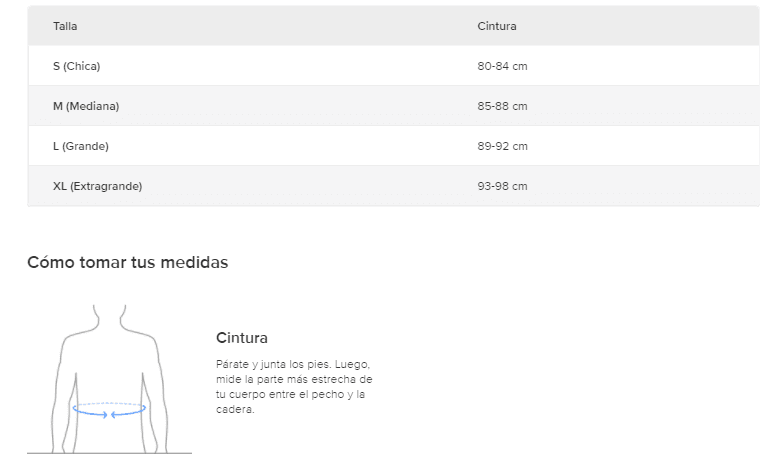Click the 80-84 cm waist value

[502, 66]
